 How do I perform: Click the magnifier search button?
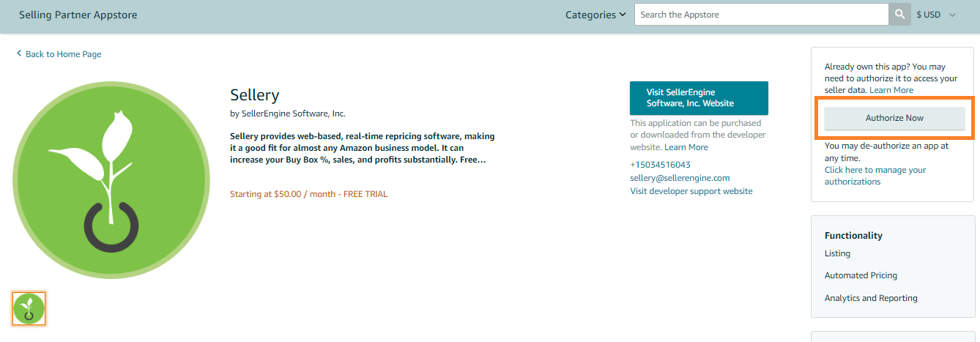point(899,15)
